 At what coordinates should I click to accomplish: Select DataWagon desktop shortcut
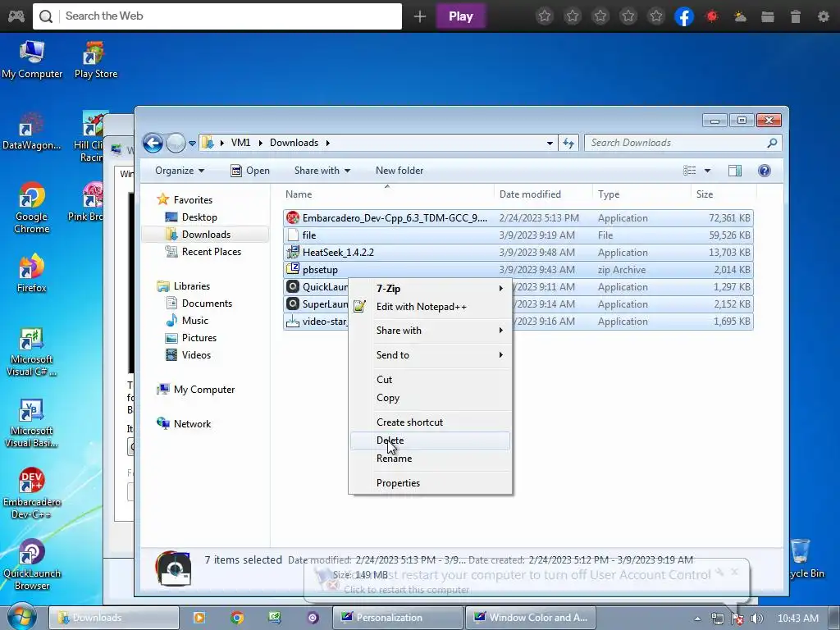pyautogui.click(x=32, y=132)
